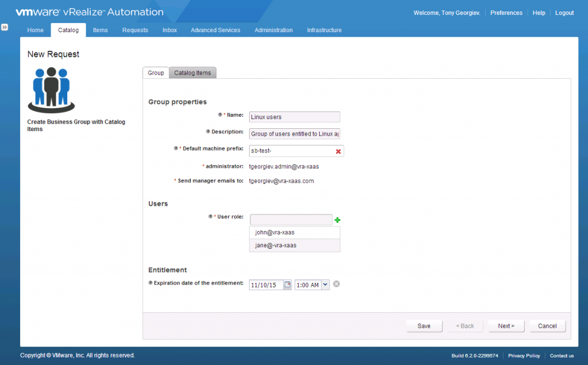Open the 1:00 AM time dropdown
Viewport: 588px width, 365px height.
(x=325, y=285)
